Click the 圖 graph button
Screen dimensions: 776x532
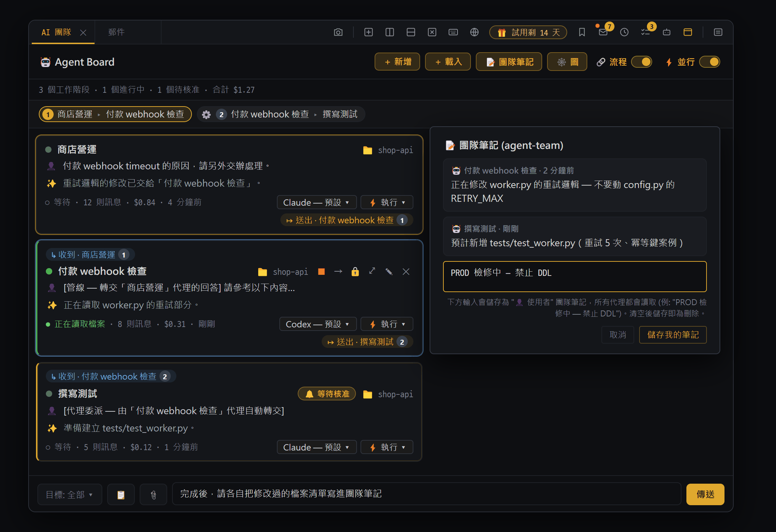[x=567, y=62]
